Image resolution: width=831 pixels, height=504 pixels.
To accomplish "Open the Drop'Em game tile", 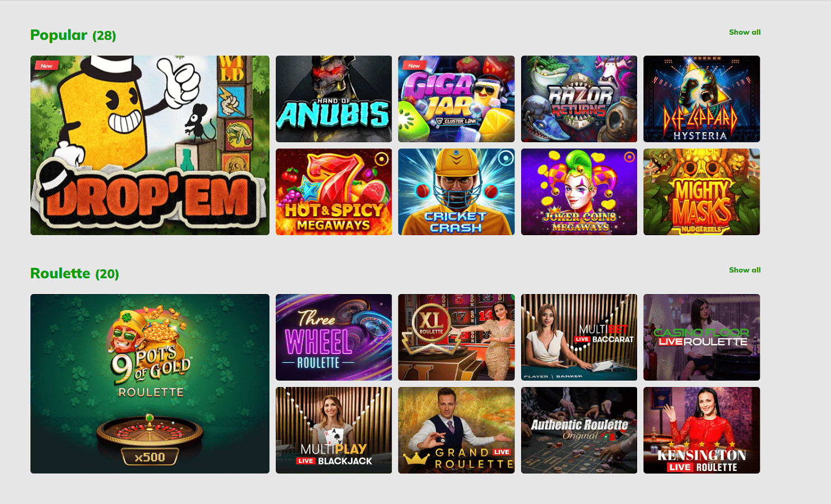I will tap(150, 145).
